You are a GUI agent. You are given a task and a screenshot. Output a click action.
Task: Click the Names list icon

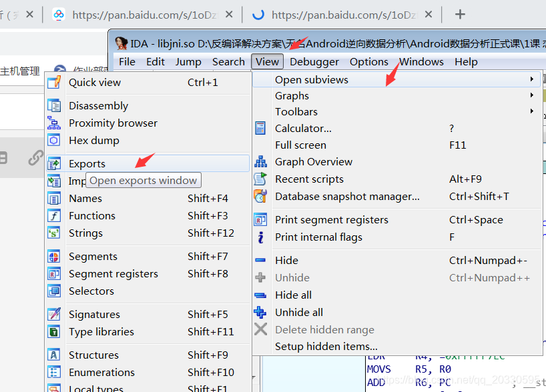point(54,198)
